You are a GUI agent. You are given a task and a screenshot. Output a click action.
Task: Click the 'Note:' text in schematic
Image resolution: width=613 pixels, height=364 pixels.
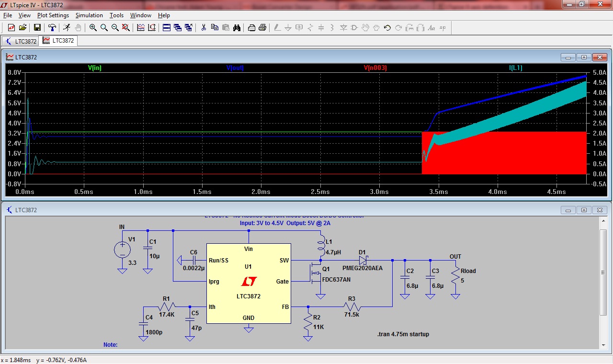(111, 344)
